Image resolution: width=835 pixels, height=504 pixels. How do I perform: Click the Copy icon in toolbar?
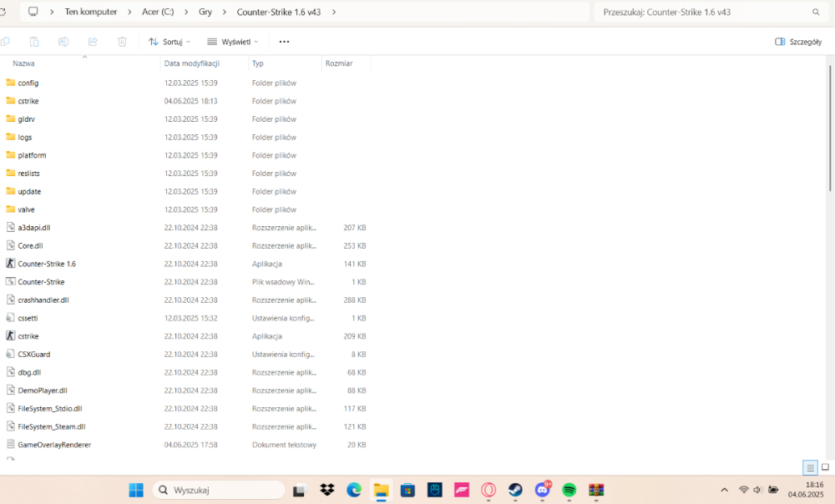[5, 42]
